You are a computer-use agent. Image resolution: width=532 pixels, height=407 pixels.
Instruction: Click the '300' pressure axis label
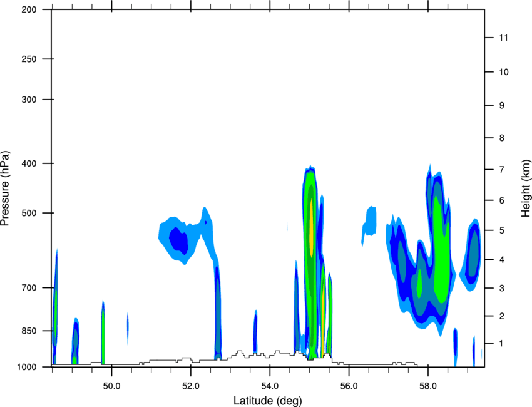pos(29,100)
